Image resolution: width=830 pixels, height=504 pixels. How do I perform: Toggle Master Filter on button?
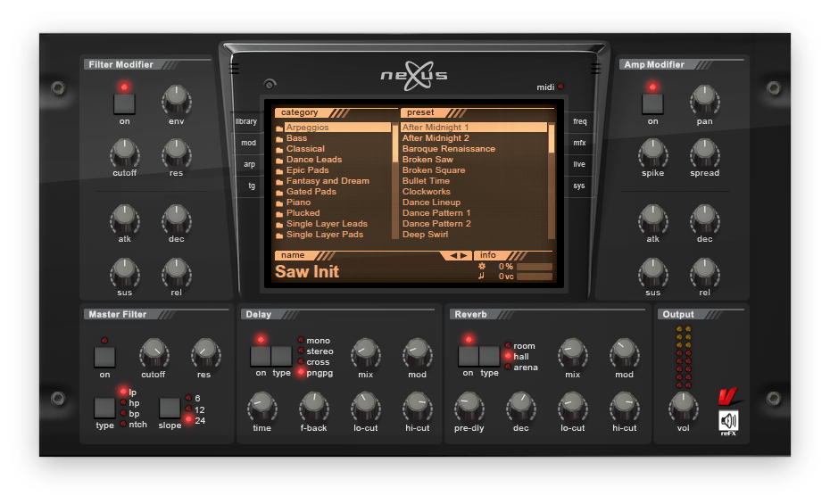104,357
